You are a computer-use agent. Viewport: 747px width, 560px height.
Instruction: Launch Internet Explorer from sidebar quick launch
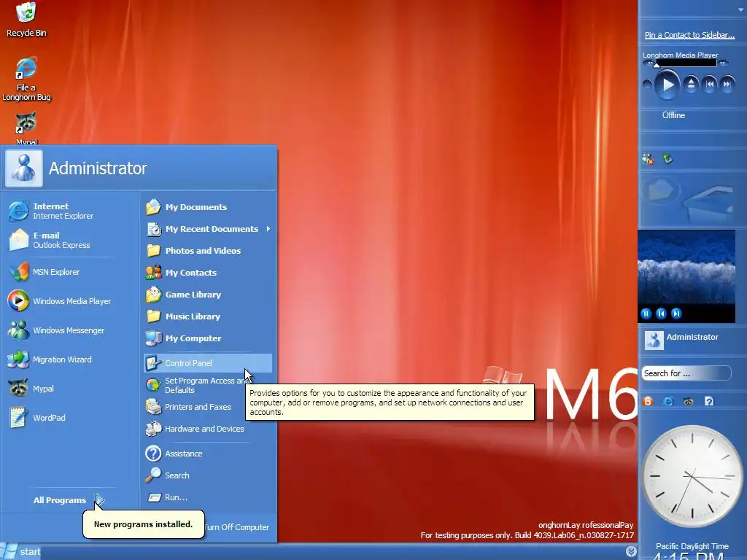(668, 402)
